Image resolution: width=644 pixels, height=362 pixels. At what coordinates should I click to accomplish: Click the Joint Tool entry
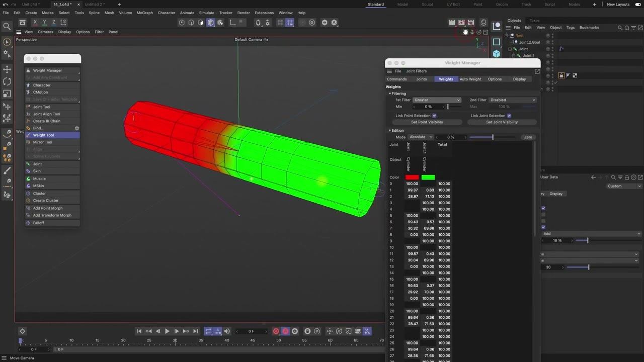42,107
